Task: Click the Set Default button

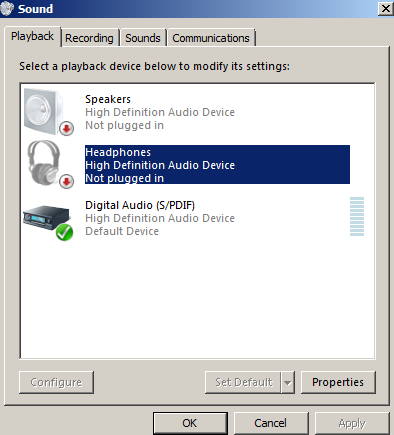Action: point(243,382)
